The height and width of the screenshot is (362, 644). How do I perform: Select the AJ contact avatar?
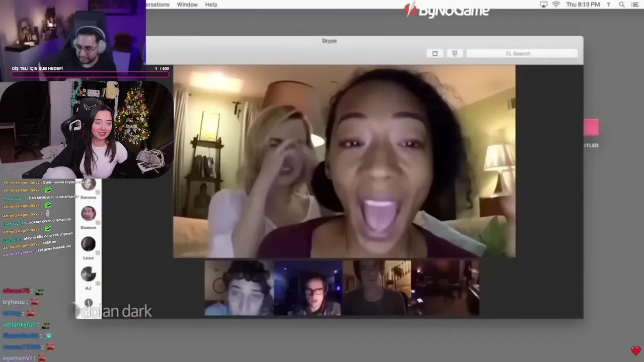[89, 274]
